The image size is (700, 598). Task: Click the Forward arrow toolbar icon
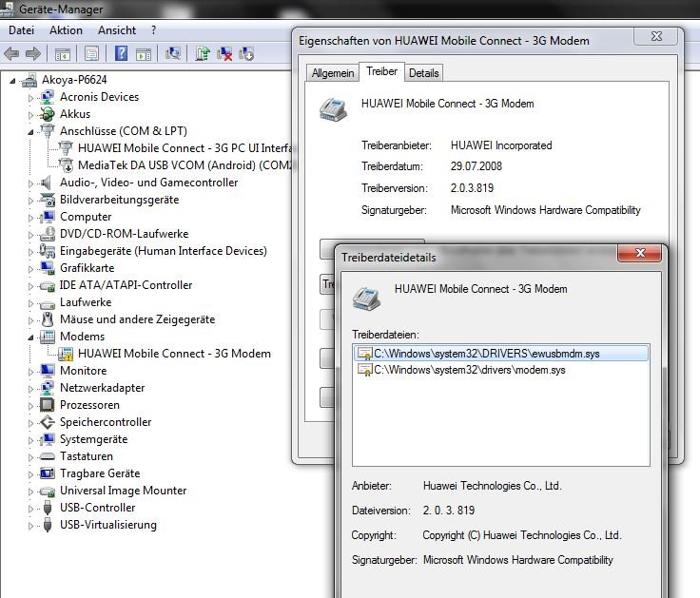click(x=33, y=54)
